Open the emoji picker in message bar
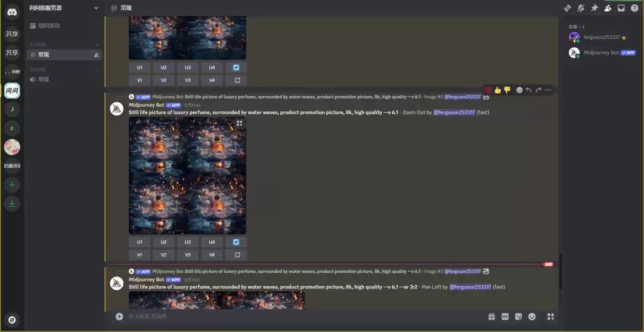 [532, 316]
